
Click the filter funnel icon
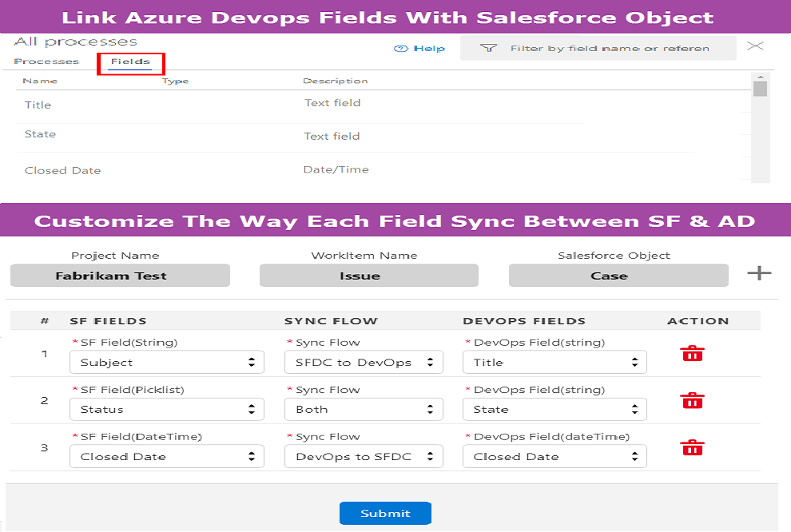[x=488, y=48]
